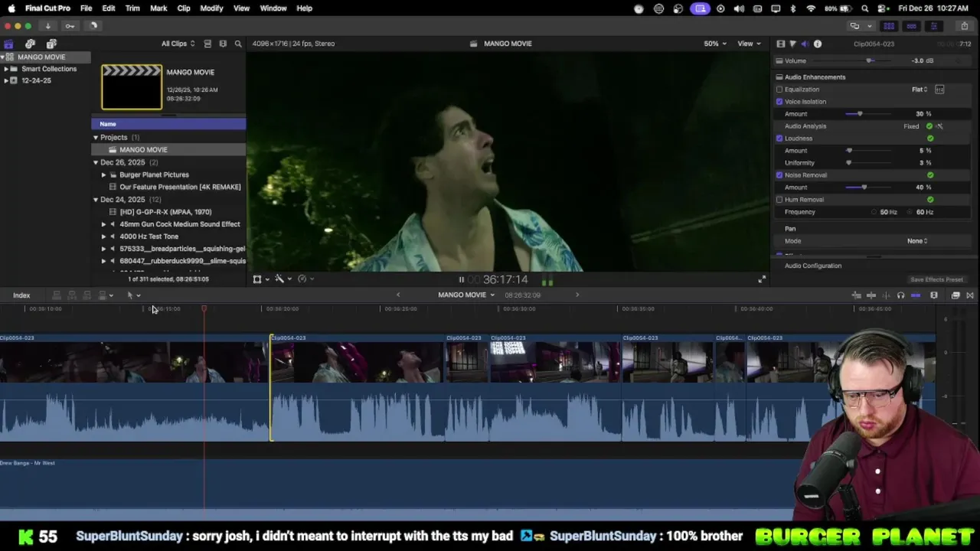The height and width of the screenshot is (551, 980).
Task: Enable the Hum Removal checkbox
Action: click(779, 200)
